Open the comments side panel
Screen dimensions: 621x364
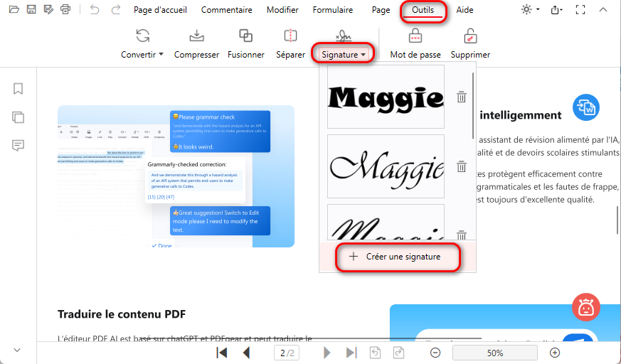[18, 146]
